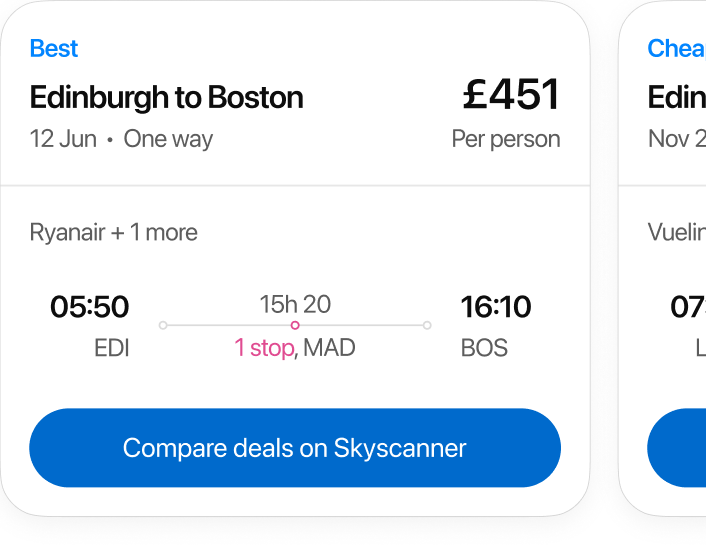
Task: Click the 05:50 departure time
Action: pyautogui.click(x=90, y=306)
